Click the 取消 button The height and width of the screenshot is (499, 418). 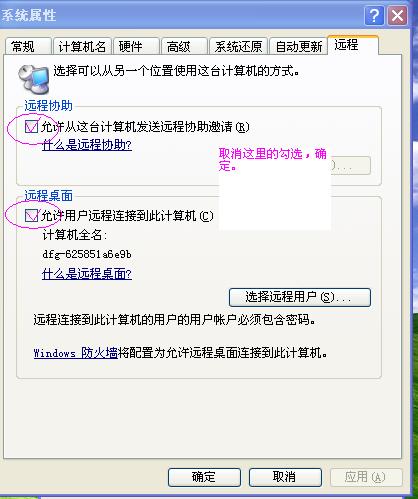click(x=285, y=477)
